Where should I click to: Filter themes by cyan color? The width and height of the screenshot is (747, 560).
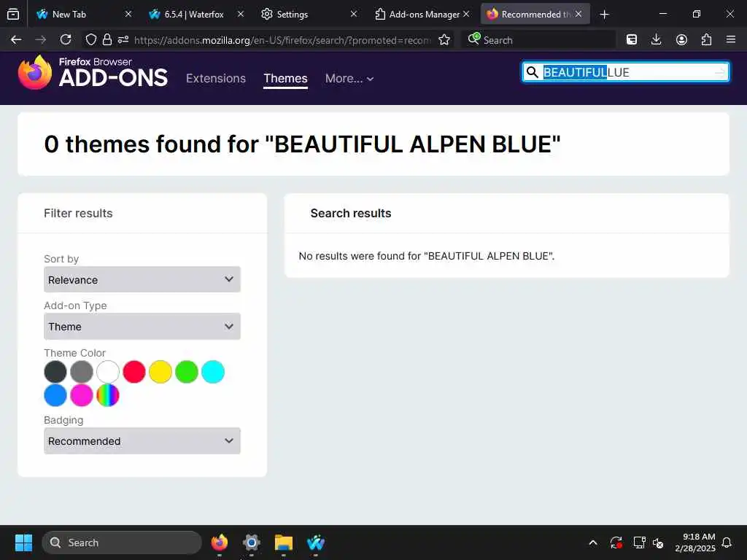point(212,371)
